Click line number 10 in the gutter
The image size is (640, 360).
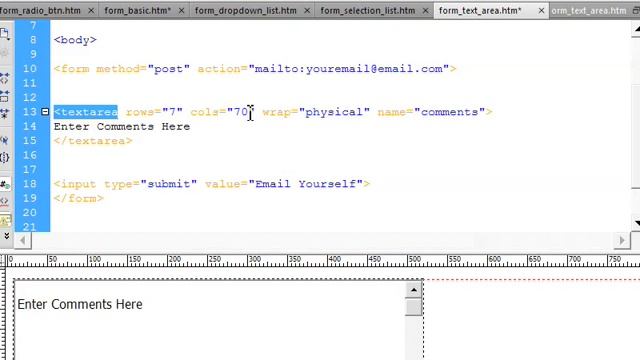coord(29,69)
